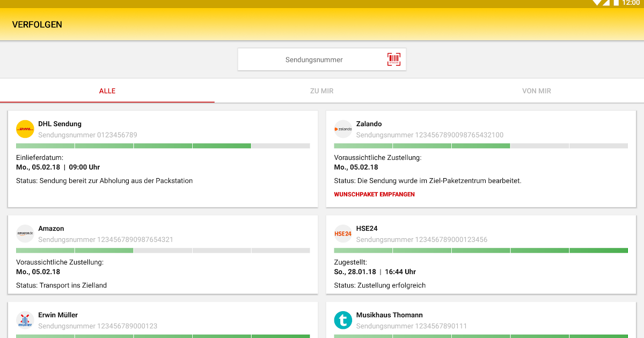Select Sendungsnummer 12345678900987654321100 text

(430, 135)
